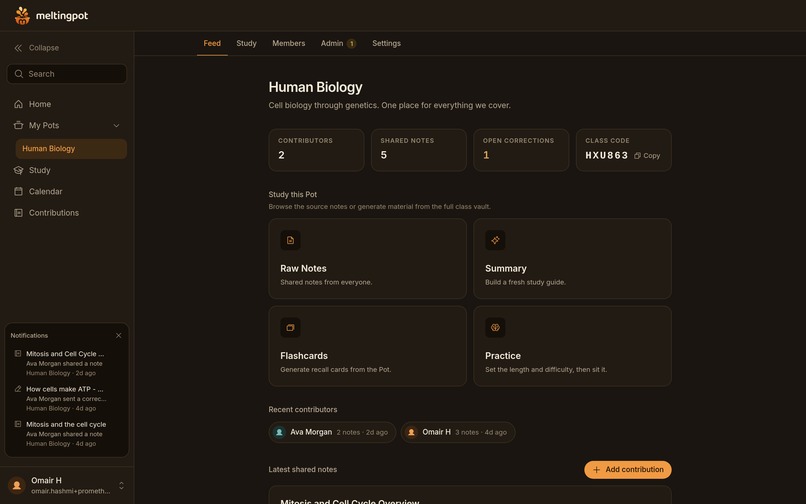
Task: Click the meltingpot logo icon
Action: [x=22, y=15]
